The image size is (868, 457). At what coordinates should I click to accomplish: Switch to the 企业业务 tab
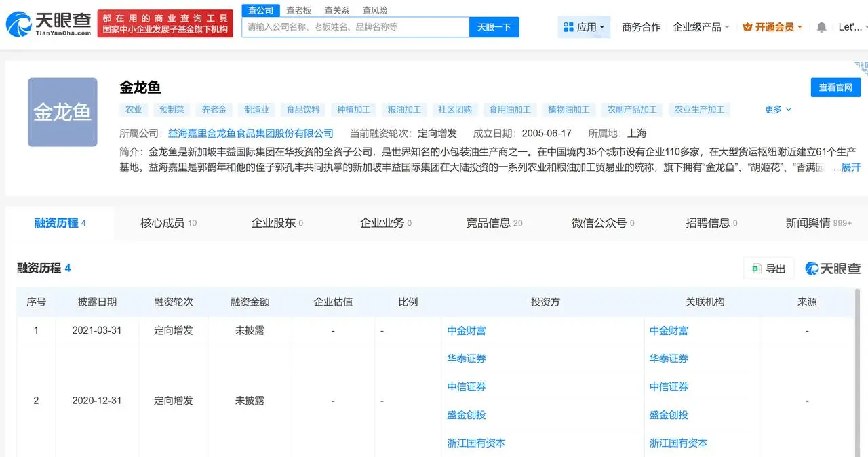385,223
